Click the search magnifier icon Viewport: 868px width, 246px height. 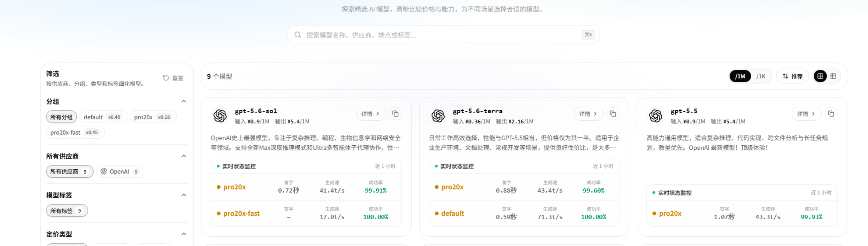298,35
